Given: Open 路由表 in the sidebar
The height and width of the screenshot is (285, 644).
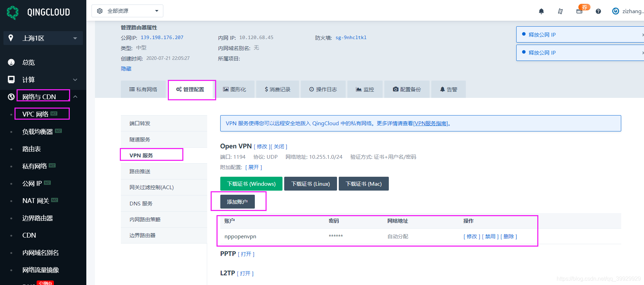Looking at the screenshot, I should (x=32, y=149).
